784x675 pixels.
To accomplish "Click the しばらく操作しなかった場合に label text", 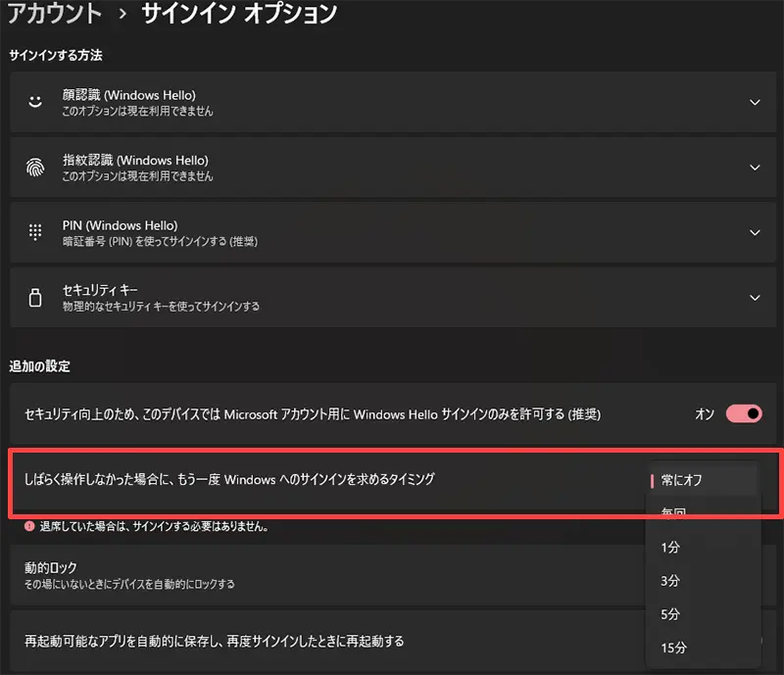I will (229, 479).
